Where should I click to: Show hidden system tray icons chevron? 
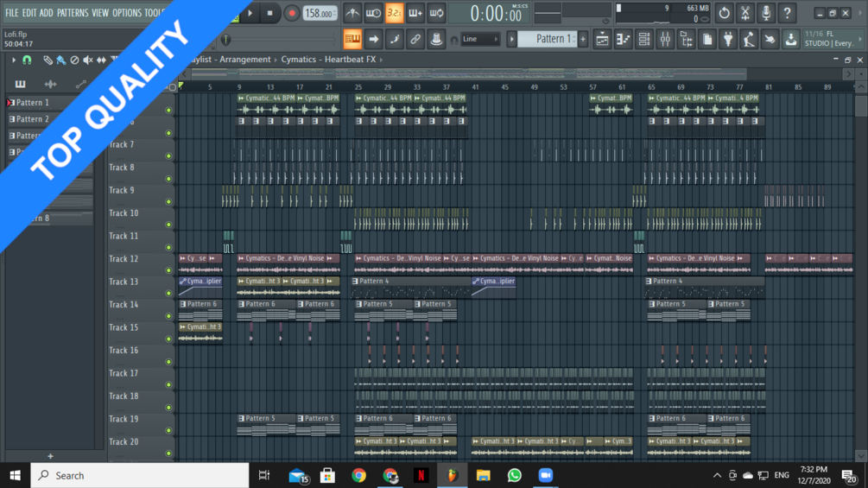coord(717,475)
